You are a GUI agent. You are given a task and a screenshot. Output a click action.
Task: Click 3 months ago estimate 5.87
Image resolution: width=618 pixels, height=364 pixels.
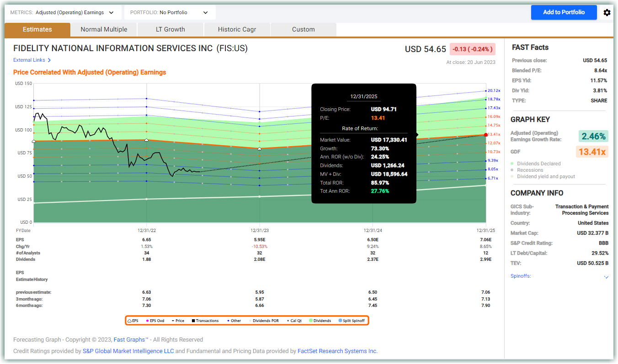260,299
